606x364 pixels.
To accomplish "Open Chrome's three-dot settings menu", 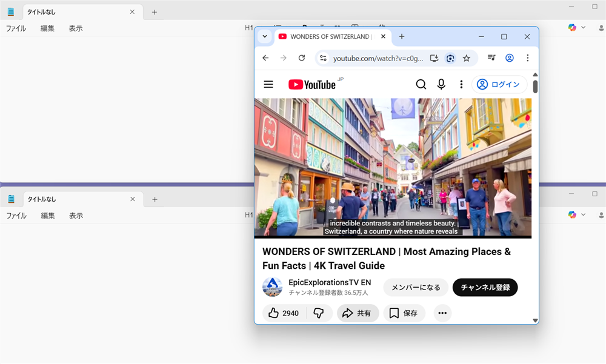I will click(528, 58).
